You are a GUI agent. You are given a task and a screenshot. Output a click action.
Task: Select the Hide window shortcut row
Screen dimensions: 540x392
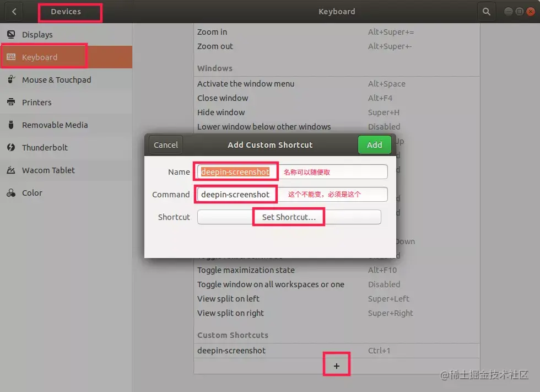pos(337,112)
